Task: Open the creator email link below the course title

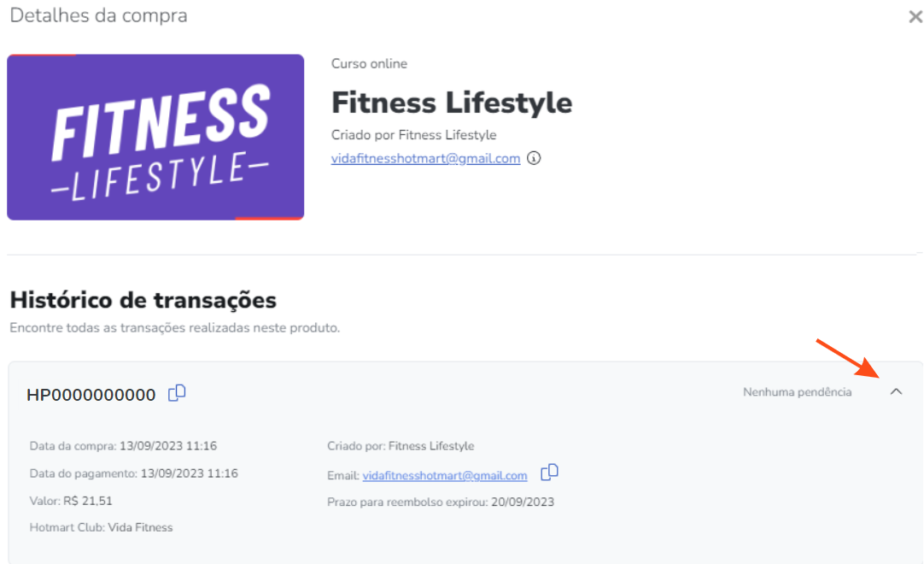Action: [x=425, y=158]
